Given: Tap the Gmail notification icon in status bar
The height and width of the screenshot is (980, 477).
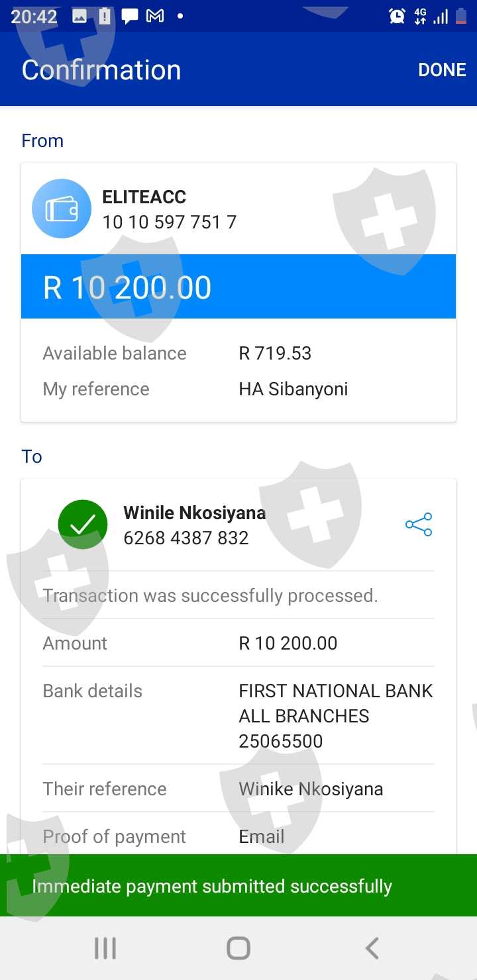Looking at the screenshot, I should click(155, 17).
